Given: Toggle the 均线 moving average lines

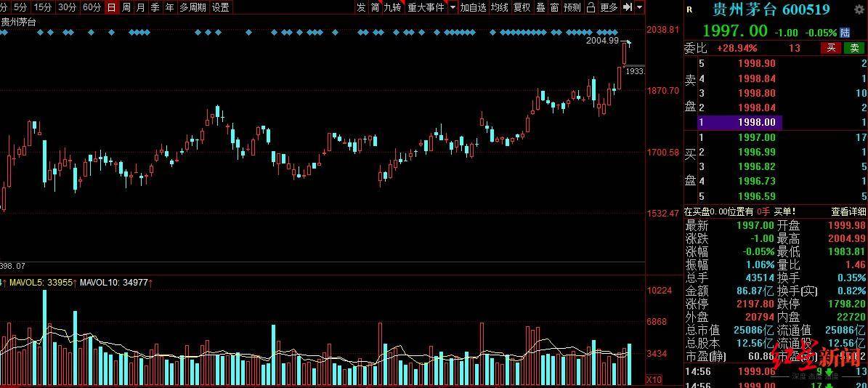Looking at the screenshot, I should click(x=499, y=7).
